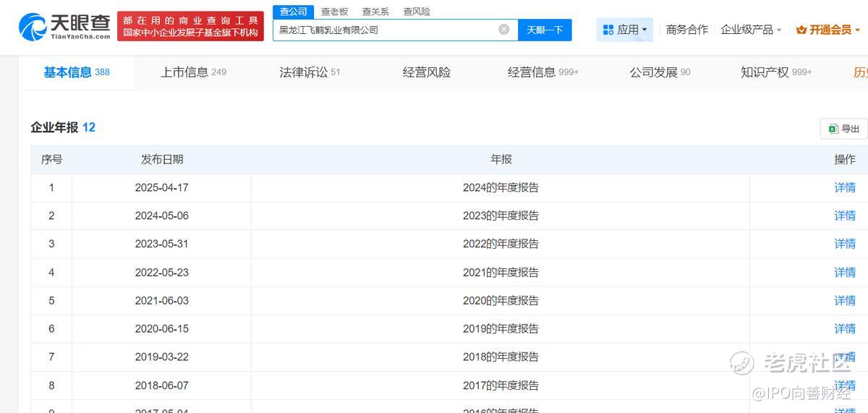This screenshot has height=413, width=868.
Task: Click the 2019的年度报告 cell
Action: pyautogui.click(x=501, y=328)
